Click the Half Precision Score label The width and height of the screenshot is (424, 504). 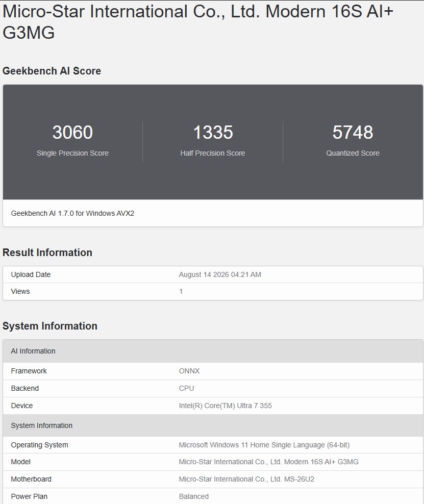[213, 153]
